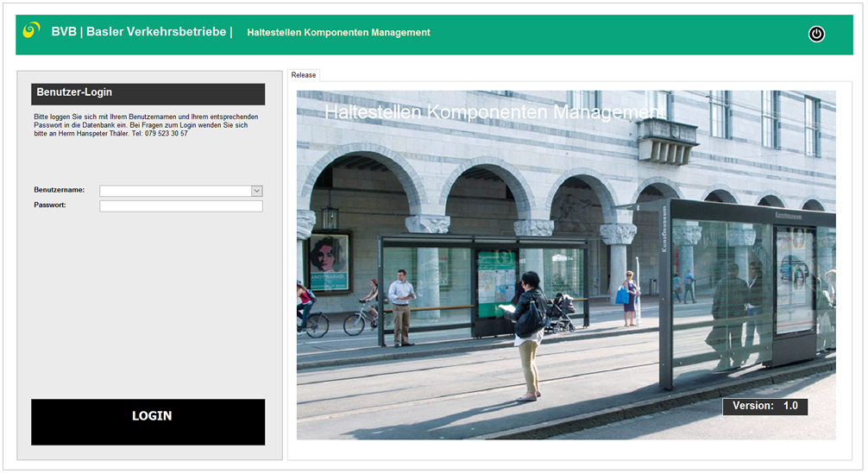Click the bus stop photo image
Image resolution: width=868 pixels, height=474 pixels.
click(566, 265)
